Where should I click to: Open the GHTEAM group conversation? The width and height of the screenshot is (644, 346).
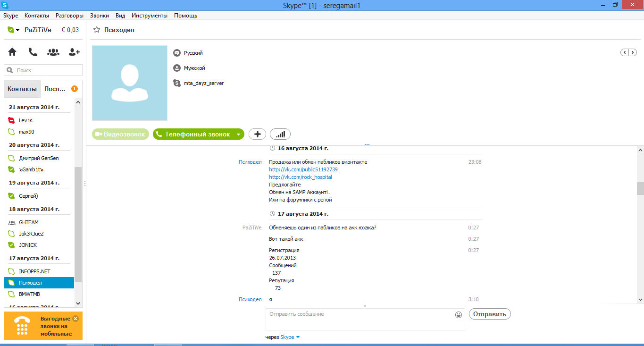coord(39,222)
